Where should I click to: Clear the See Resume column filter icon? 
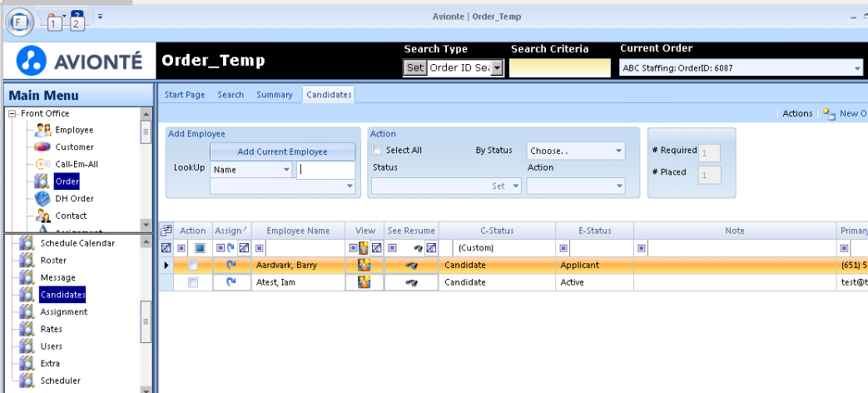431,248
